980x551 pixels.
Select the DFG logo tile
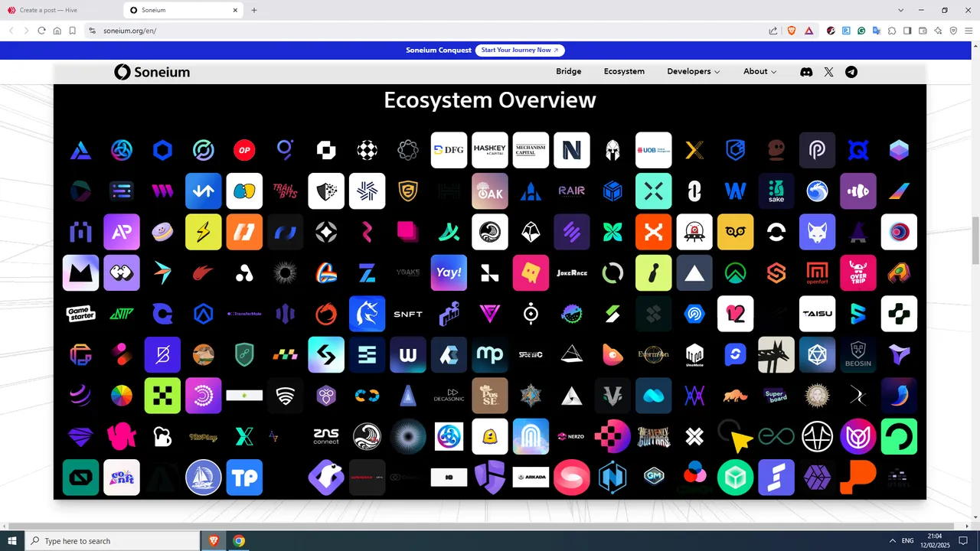point(449,150)
